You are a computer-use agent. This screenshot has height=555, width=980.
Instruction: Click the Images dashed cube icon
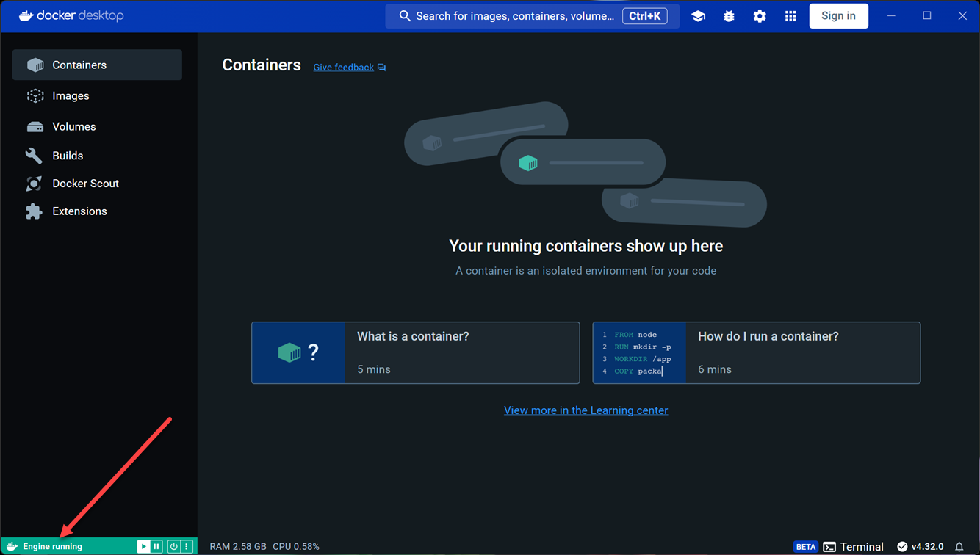(35, 95)
